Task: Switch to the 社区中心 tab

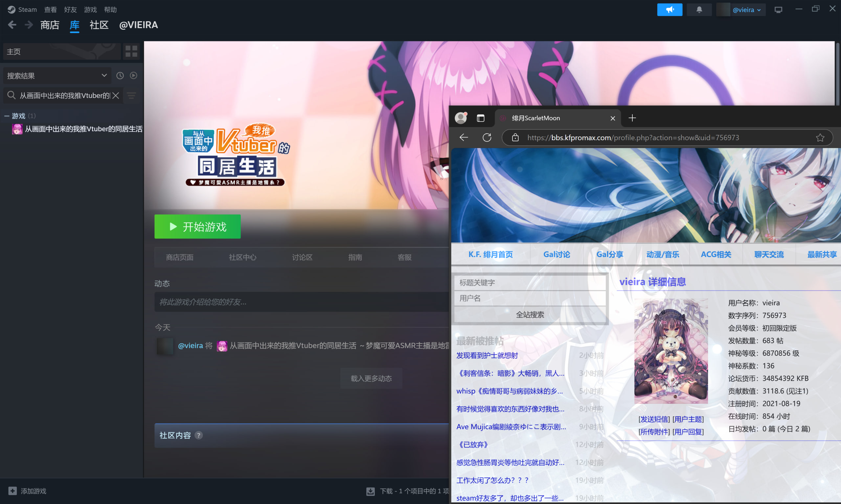Action: click(242, 258)
